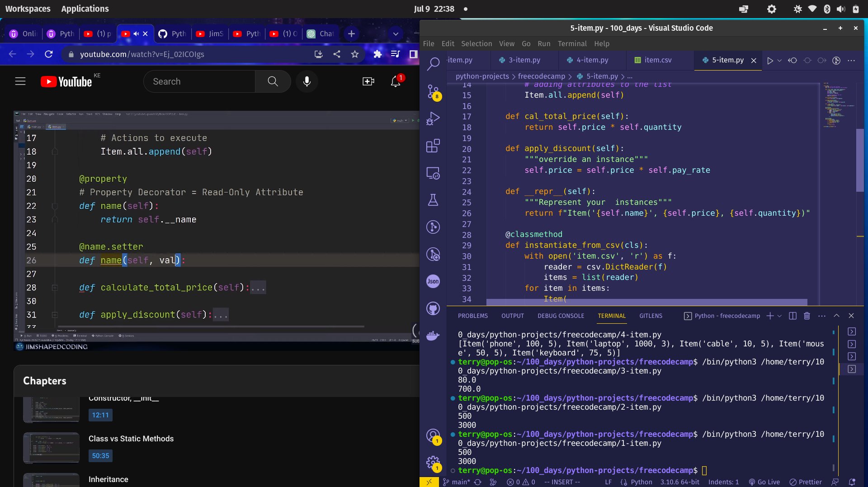868x487 pixels.
Task: Click the freecodecamp breadcrumb segment
Action: click(x=542, y=76)
